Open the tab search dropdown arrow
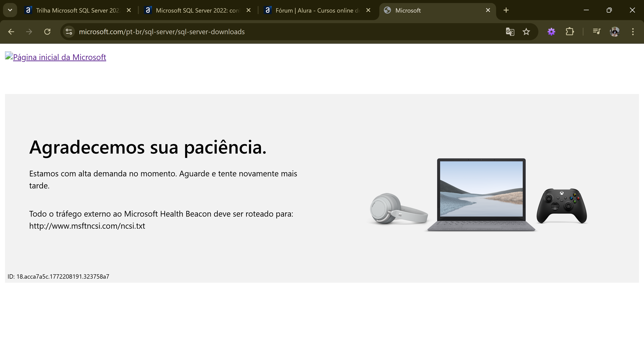 point(10,10)
